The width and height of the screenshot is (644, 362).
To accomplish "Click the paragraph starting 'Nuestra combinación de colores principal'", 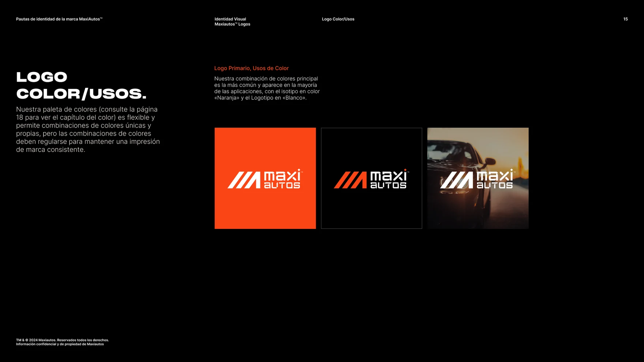I will coord(267,88).
